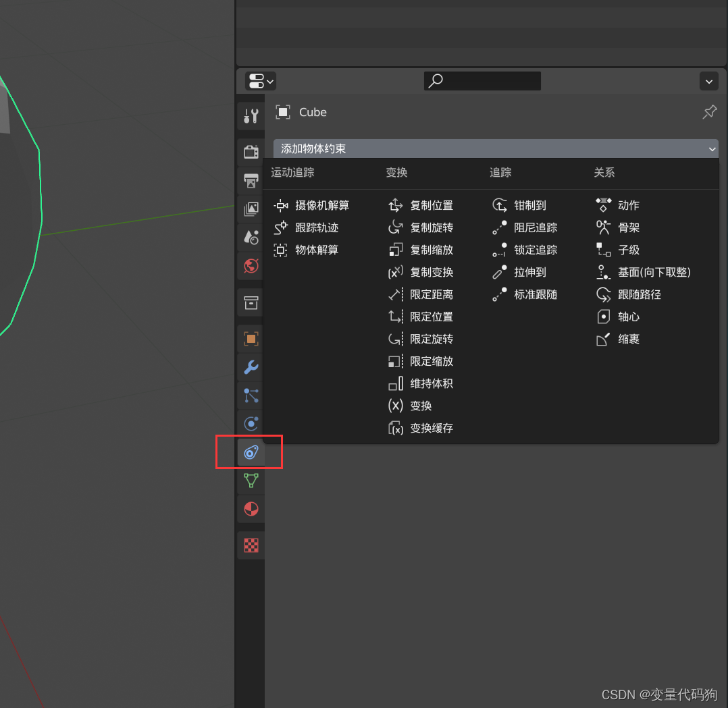Add the 子级 constraint
The height and width of the screenshot is (708, 728).
click(x=629, y=250)
